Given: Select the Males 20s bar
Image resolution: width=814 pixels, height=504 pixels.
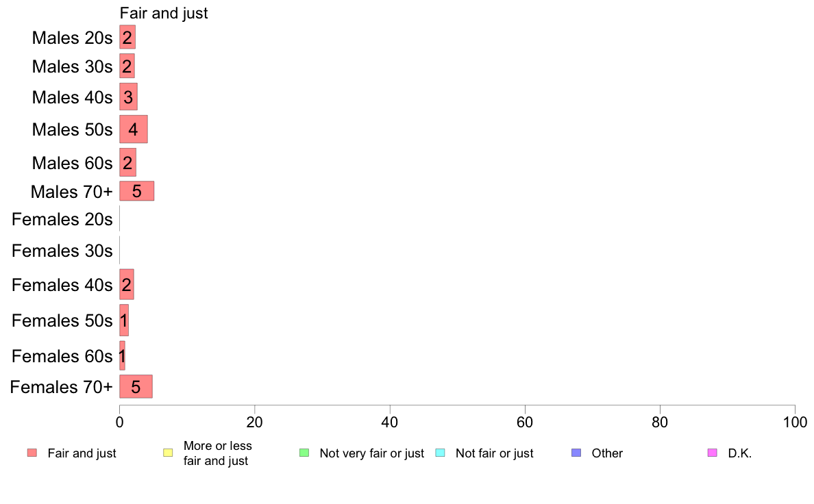Looking at the screenshot, I should point(127,38).
